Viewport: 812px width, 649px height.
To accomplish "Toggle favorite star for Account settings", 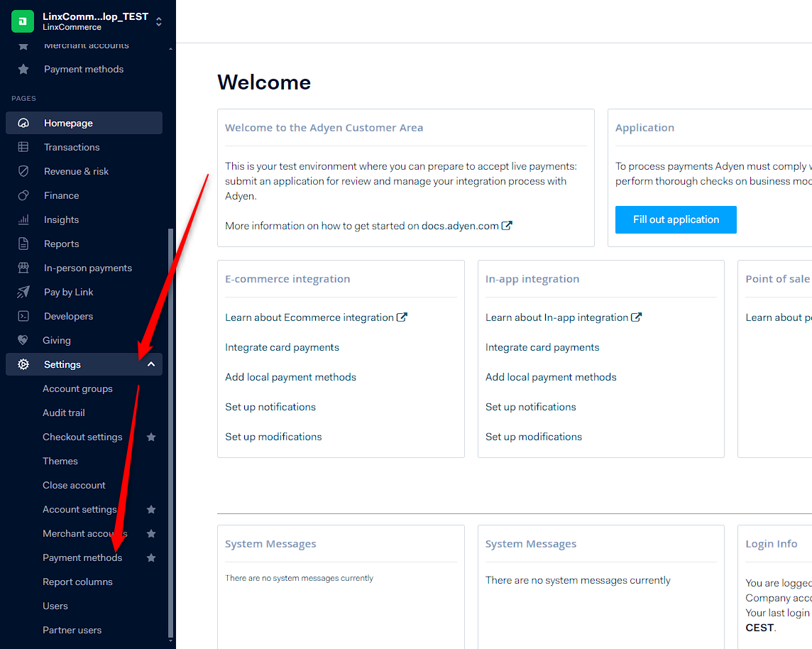I will tap(151, 510).
